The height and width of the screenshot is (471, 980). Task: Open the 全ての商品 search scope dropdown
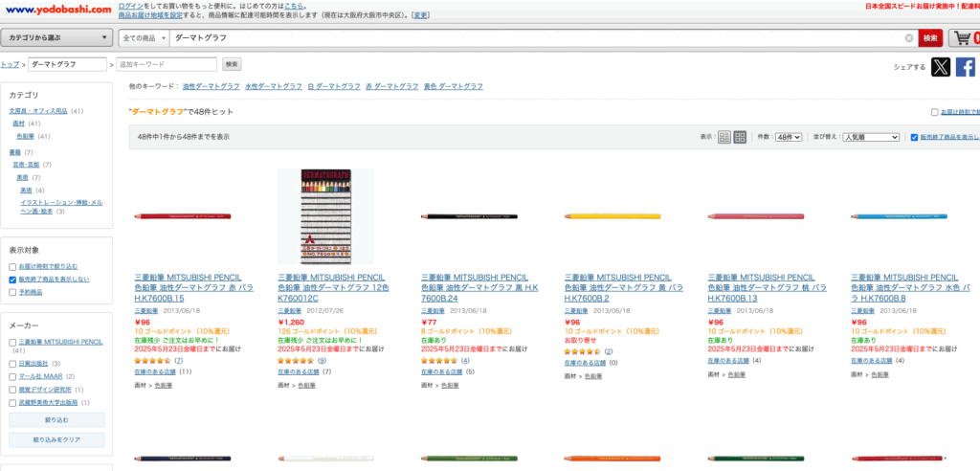coord(145,38)
